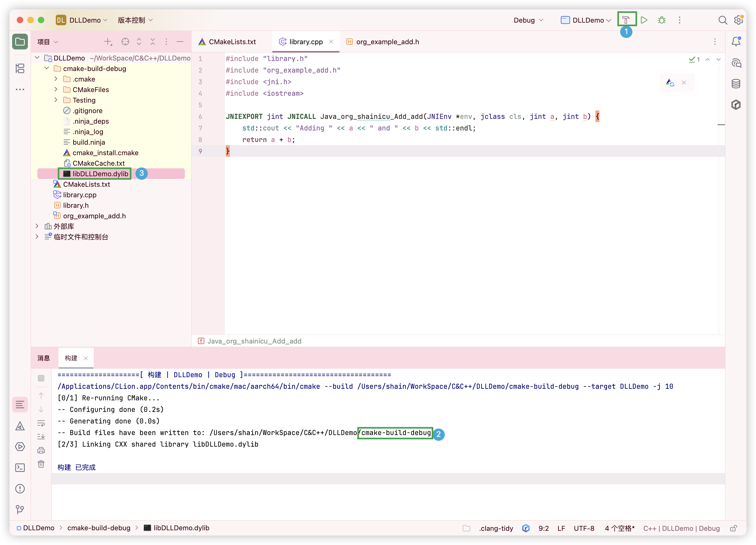Open the hexagon plugin tool window
This screenshot has height=545, width=756.
click(736, 105)
